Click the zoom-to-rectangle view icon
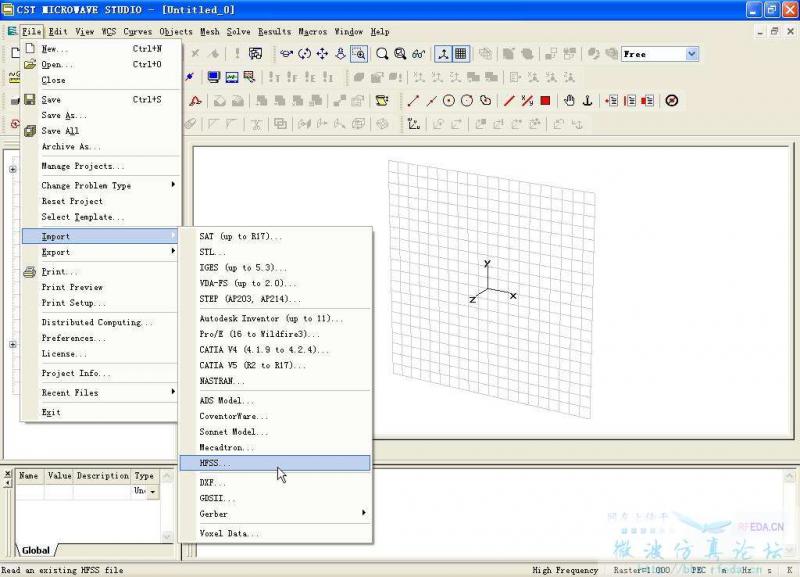Viewport: 800px width, 577px height. pyautogui.click(x=359, y=54)
